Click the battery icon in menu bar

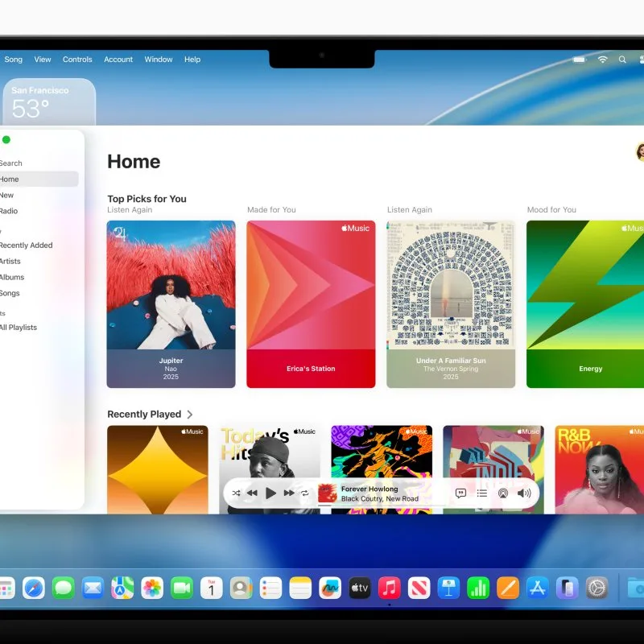click(580, 60)
